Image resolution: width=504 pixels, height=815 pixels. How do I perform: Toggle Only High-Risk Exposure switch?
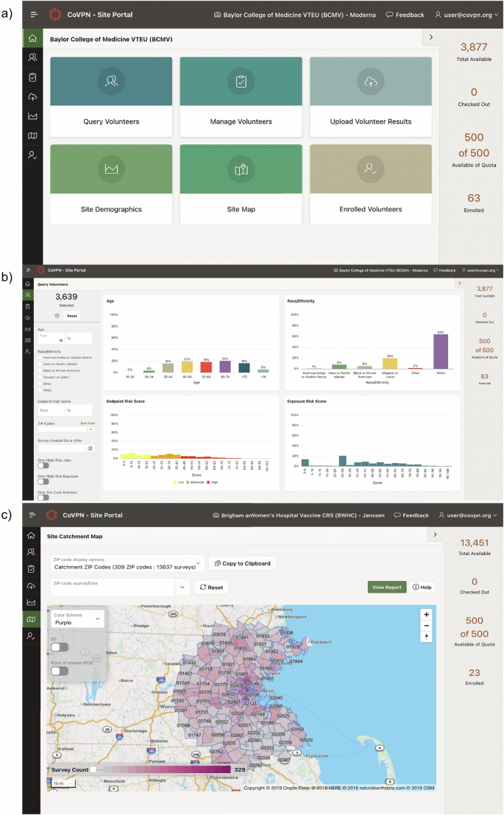tap(43, 481)
